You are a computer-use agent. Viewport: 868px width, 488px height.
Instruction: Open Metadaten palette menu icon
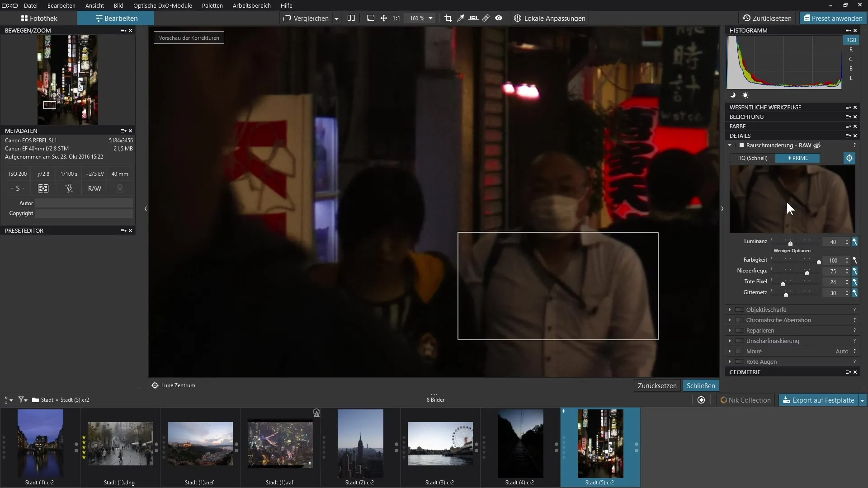click(x=123, y=131)
